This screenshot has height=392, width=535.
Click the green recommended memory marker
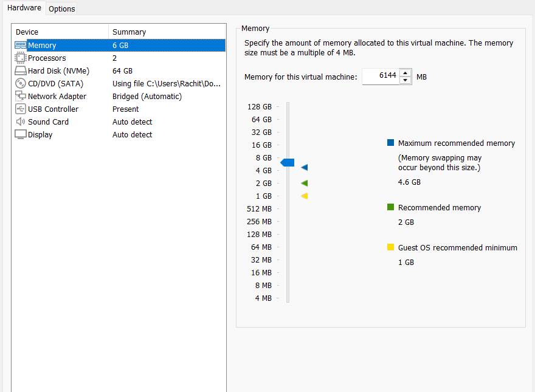(x=305, y=183)
